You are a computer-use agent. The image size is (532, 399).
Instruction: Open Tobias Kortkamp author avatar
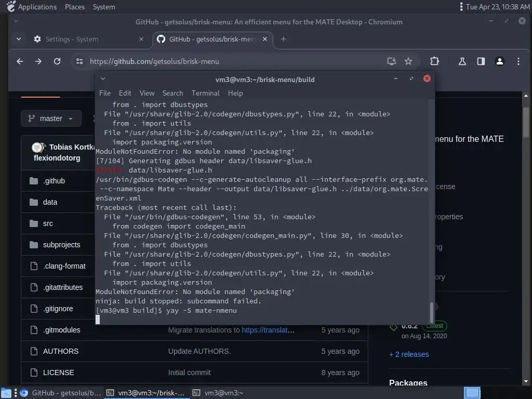tap(37, 147)
